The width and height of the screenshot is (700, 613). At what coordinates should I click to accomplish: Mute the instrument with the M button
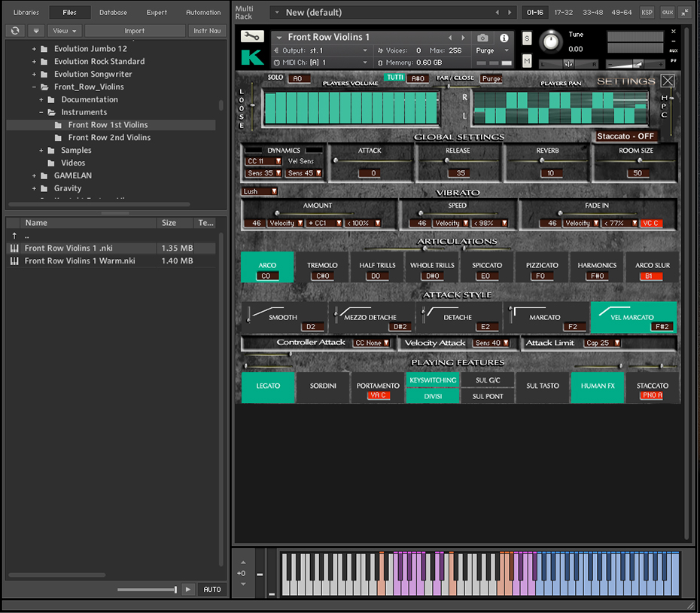527,60
